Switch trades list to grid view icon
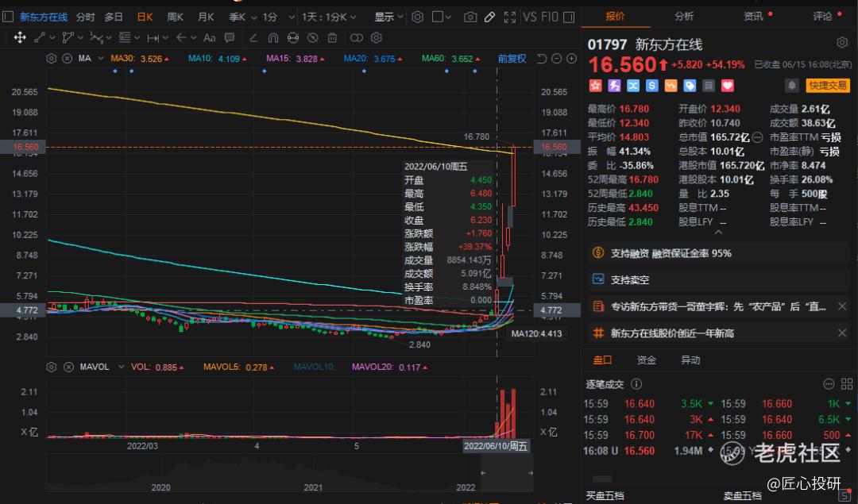This screenshot has width=858, height=504. tap(847, 384)
